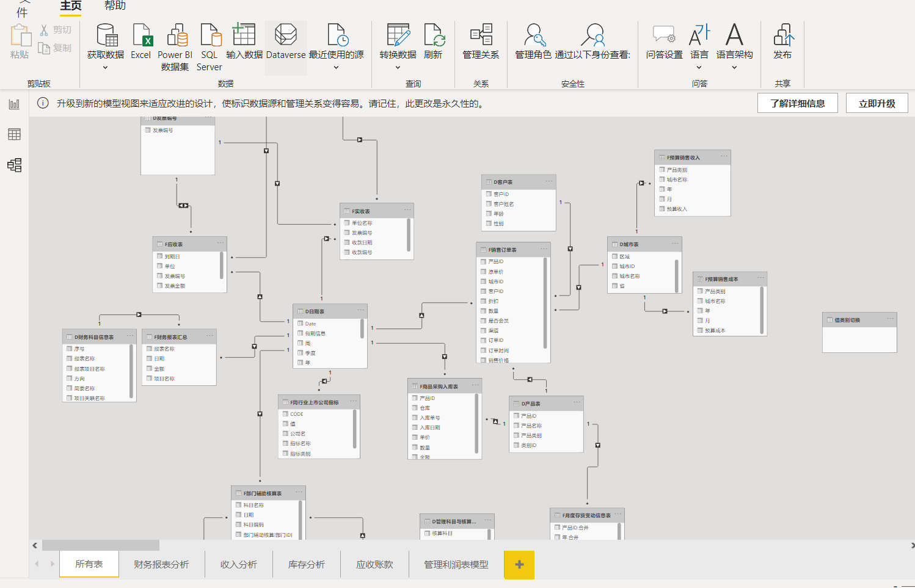Image resolution: width=915 pixels, height=588 pixels.
Task: Click left arrow of canvas scrollbar
Action: click(x=35, y=545)
